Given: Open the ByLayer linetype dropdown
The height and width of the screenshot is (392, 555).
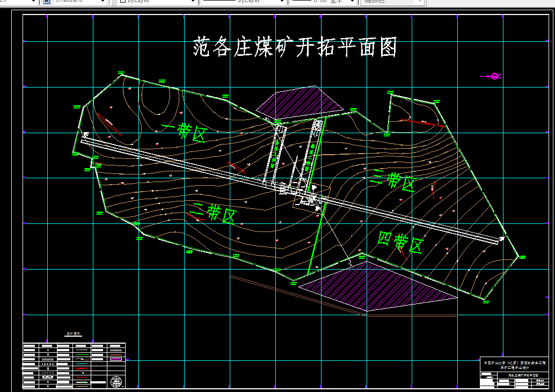Looking at the screenshot, I should 282,2.
